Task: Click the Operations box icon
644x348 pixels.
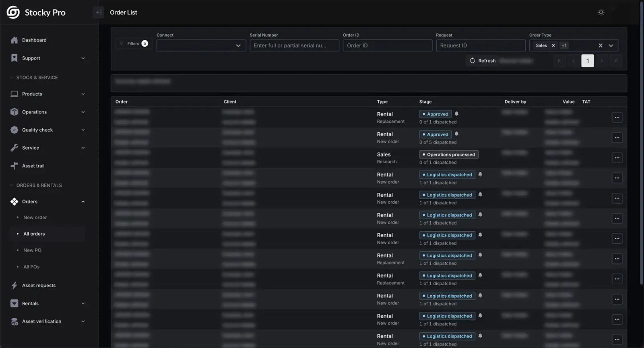Action: pyautogui.click(x=14, y=112)
